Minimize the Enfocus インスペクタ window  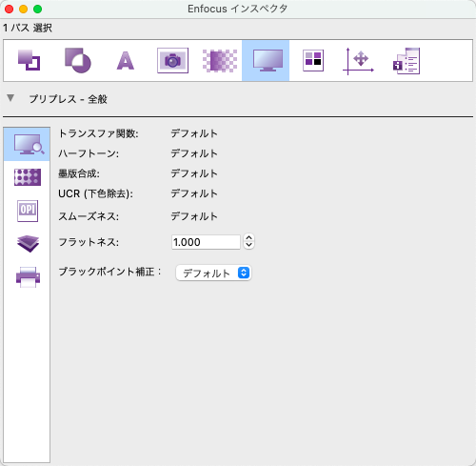pos(23,9)
